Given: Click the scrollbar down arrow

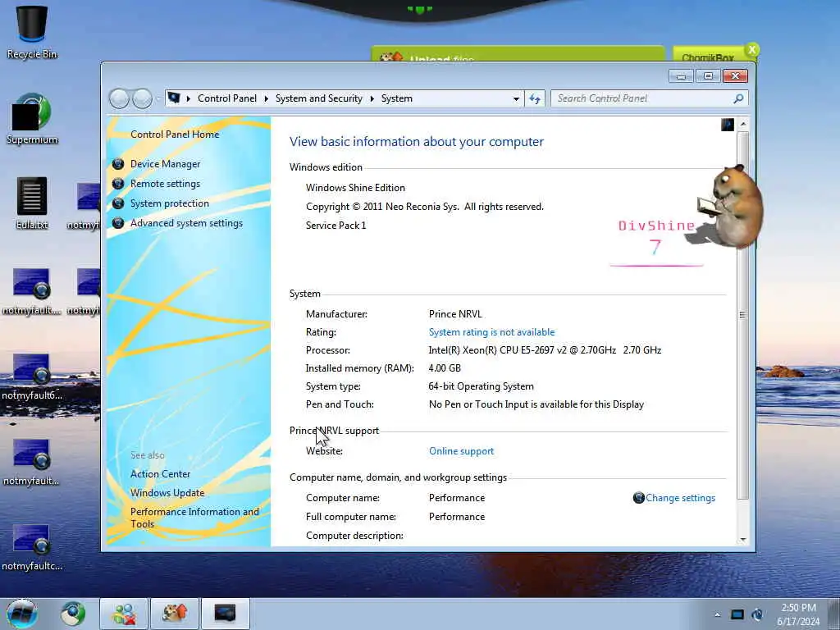Looking at the screenshot, I should (743, 540).
